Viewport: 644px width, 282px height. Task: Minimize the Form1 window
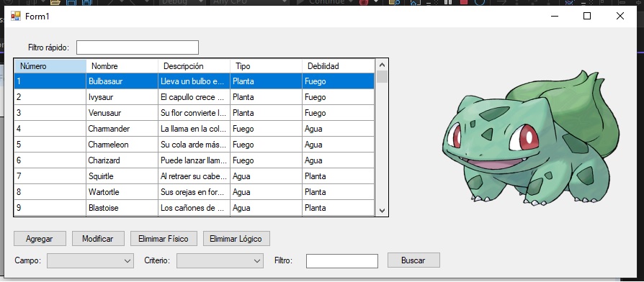point(555,16)
